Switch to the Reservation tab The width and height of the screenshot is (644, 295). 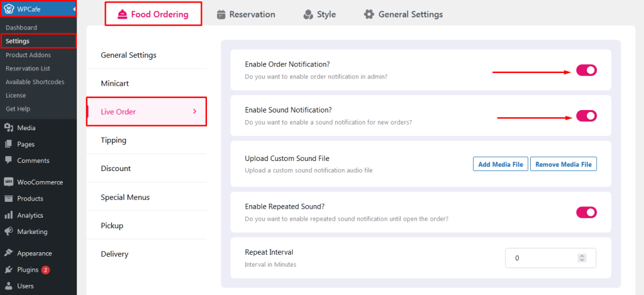pos(246,14)
